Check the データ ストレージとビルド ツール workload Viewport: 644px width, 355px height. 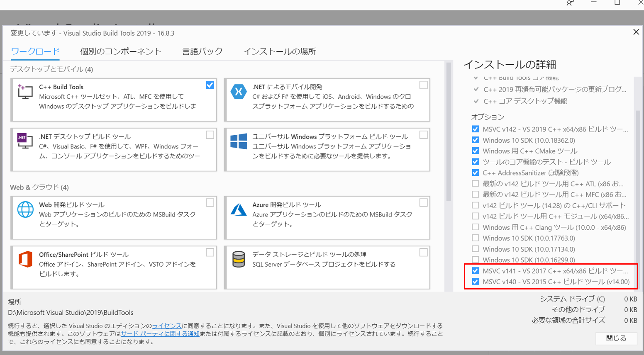(423, 252)
